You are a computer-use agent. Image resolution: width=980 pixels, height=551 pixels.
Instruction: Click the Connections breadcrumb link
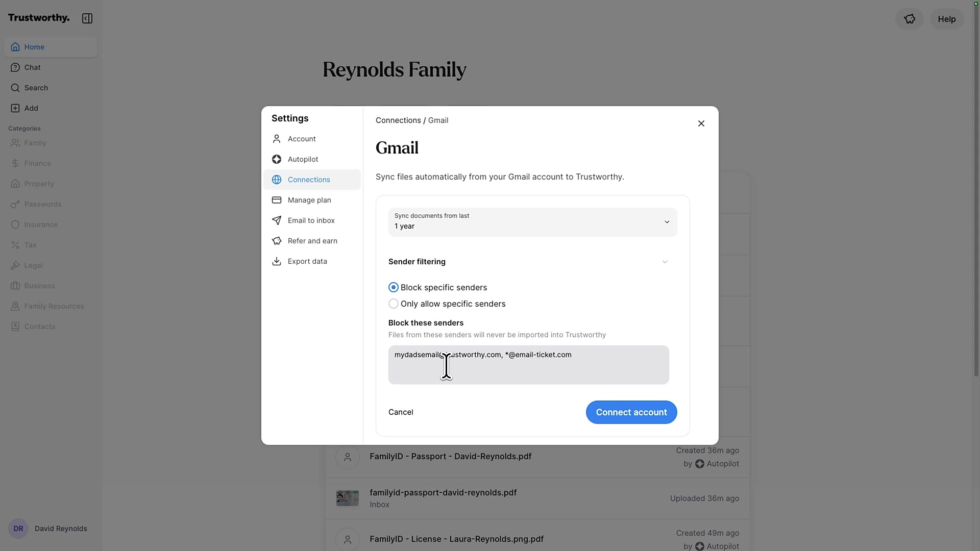[398, 120]
